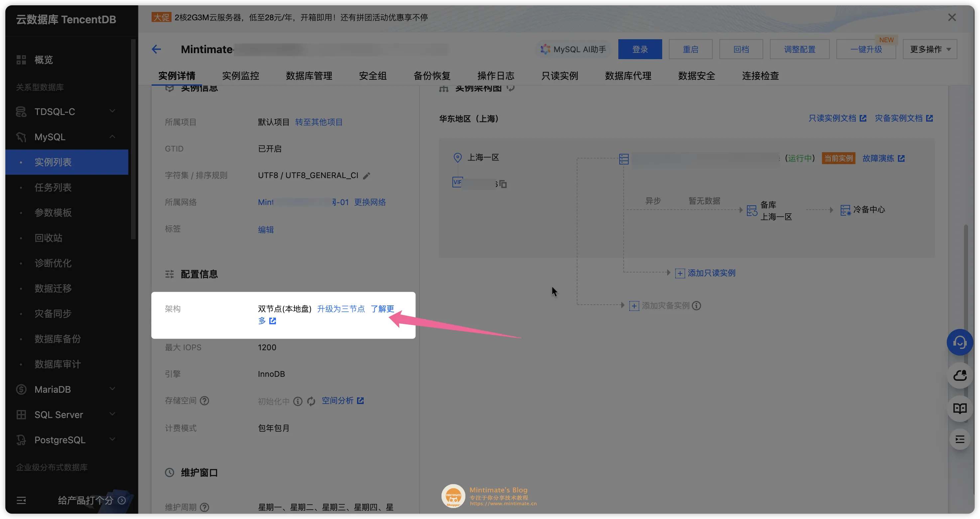Viewport: 980px width, 519px height.
Task: Click the 转至其他项目 link
Action: [x=319, y=122]
